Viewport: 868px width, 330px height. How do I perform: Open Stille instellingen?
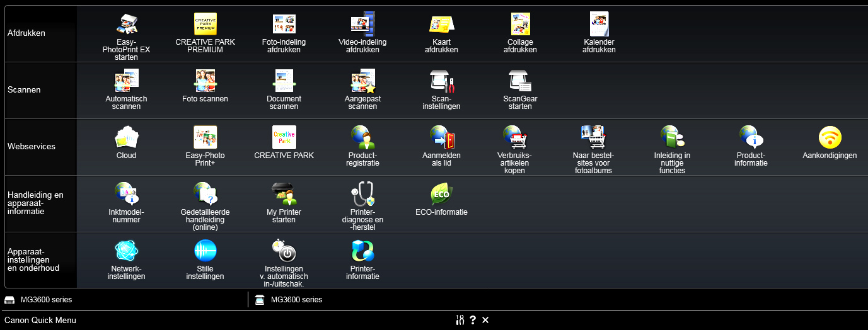pos(205,251)
